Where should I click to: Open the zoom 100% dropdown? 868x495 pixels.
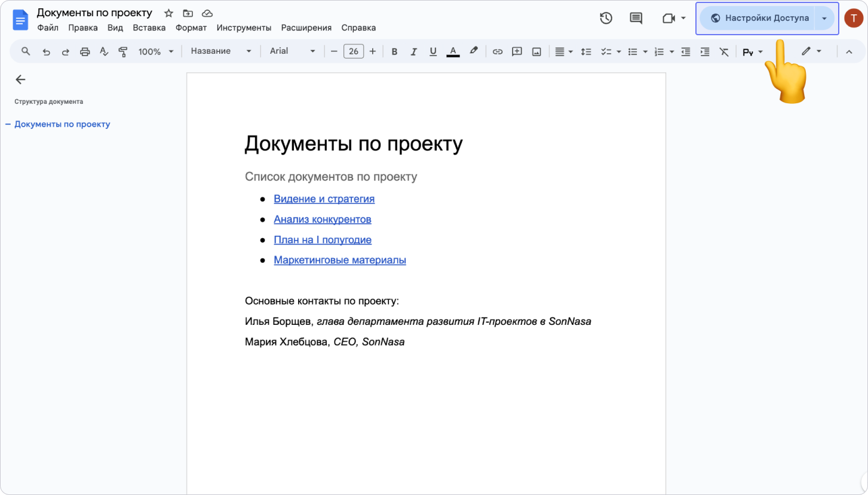pos(156,52)
